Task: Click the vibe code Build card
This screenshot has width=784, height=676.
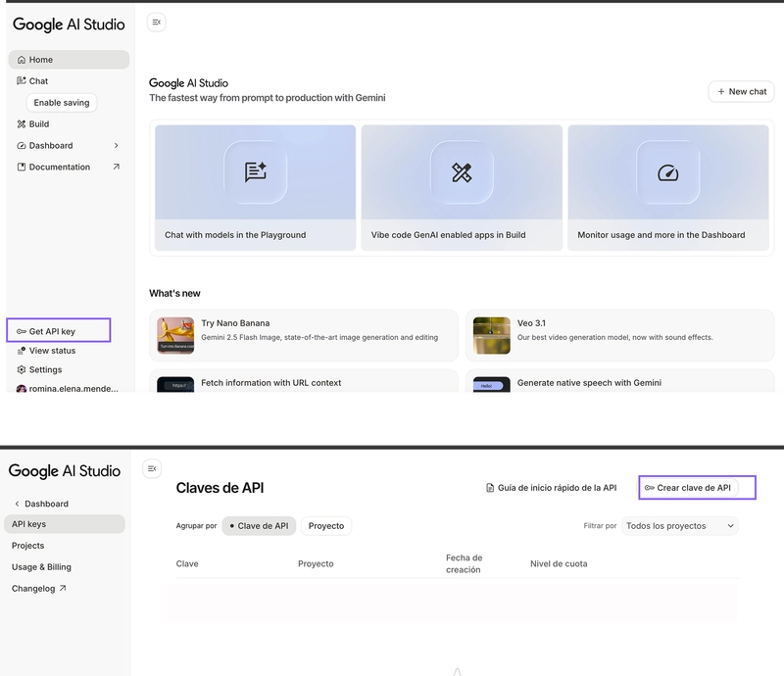Action: tap(462, 187)
